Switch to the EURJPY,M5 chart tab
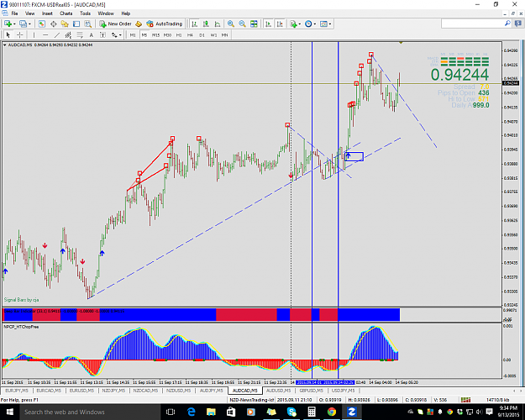The width and height of the screenshot is (525, 420). click(x=17, y=391)
